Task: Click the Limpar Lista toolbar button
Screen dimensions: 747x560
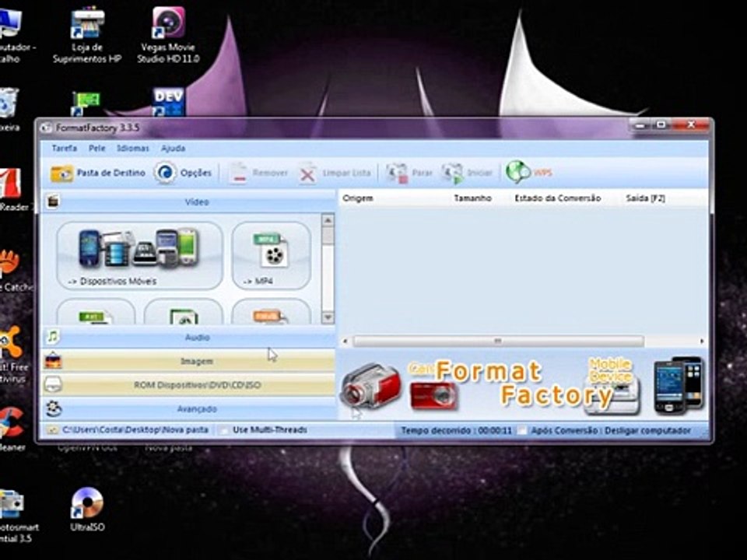Action: pos(334,173)
